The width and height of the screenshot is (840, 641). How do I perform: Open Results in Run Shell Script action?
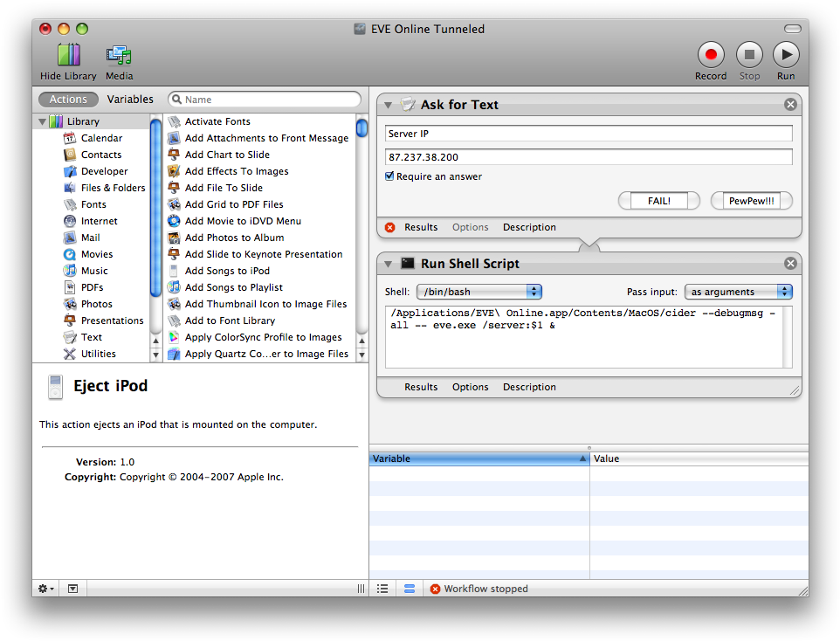[x=421, y=387]
